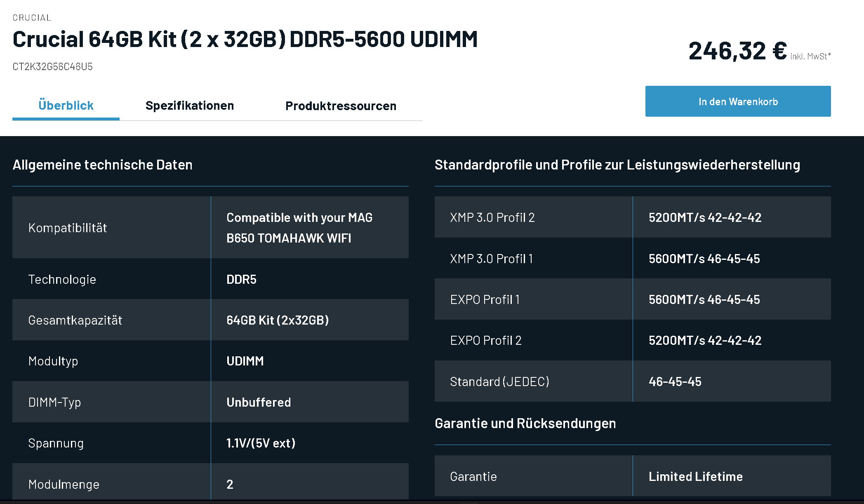
Task: Click the part number CT2K32G56C46U5
Action: [x=52, y=67]
